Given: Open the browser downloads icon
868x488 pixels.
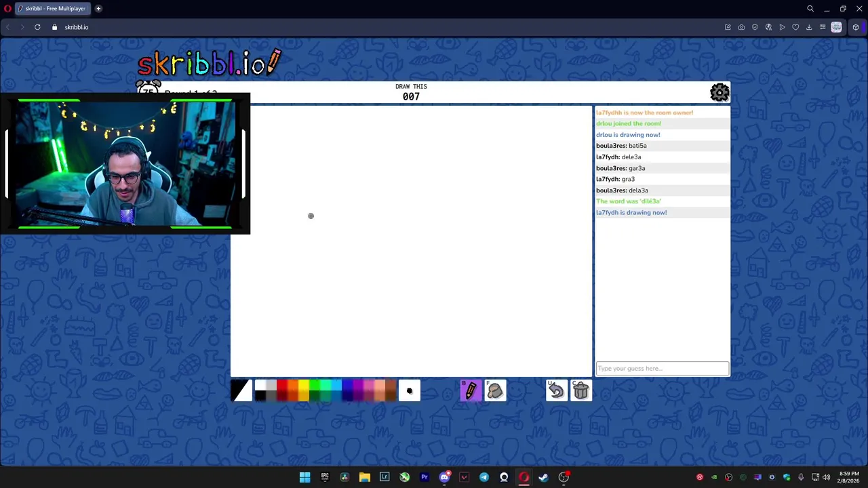Looking at the screenshot, I should [x=809, y=27].
